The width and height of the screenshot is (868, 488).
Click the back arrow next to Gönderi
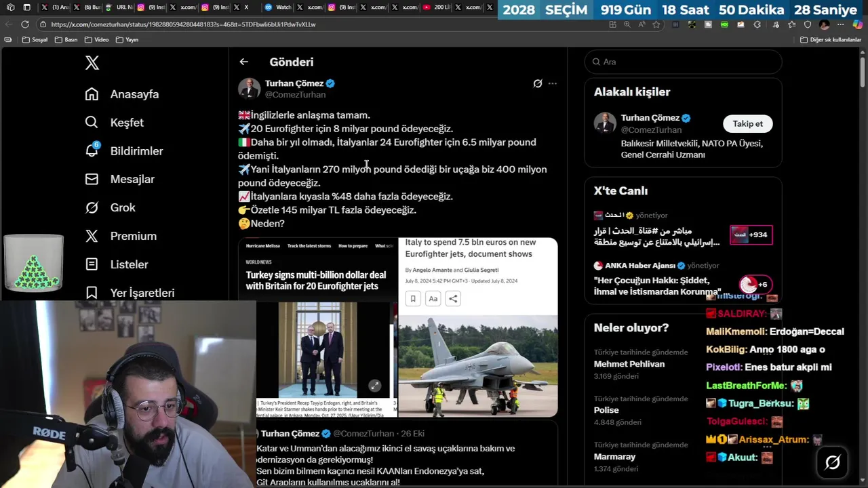point(244,62)
